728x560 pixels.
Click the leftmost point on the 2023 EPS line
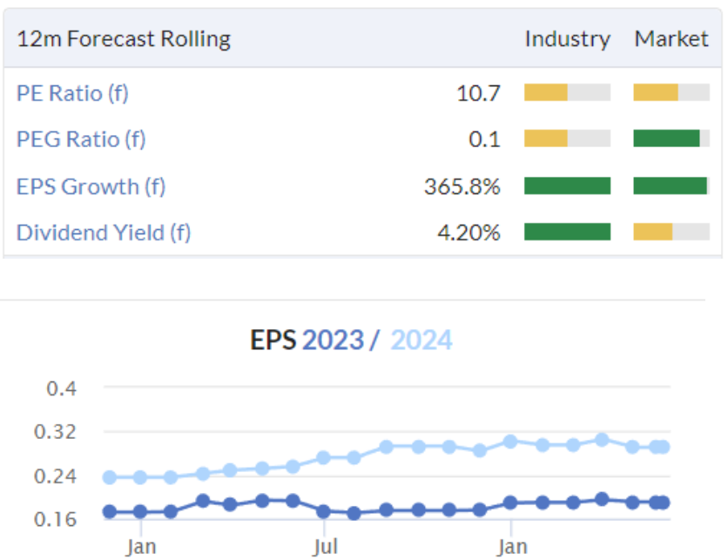(110, 512)
